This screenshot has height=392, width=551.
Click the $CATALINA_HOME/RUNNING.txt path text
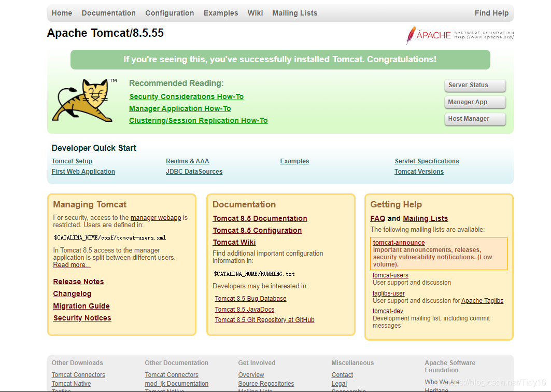[254, 274]
